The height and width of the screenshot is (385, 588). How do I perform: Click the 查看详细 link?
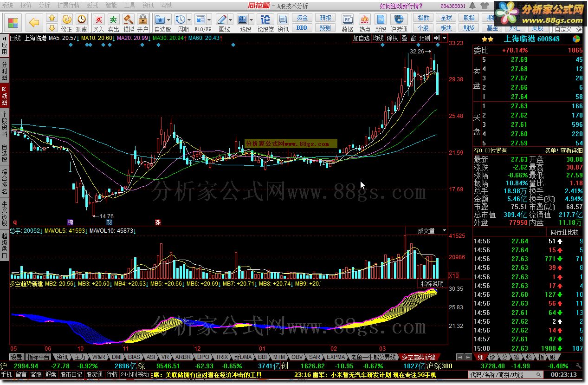click(x=571, y=150)
